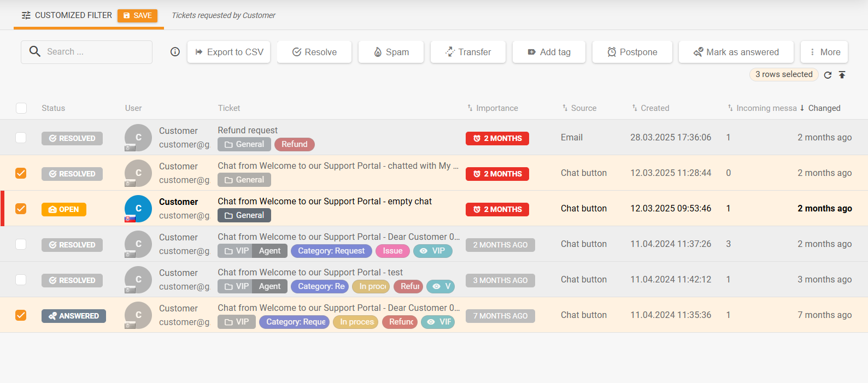The image size is (868, 383).
Task: Sort tickets by Created column
Action: [x=654, y=108]
